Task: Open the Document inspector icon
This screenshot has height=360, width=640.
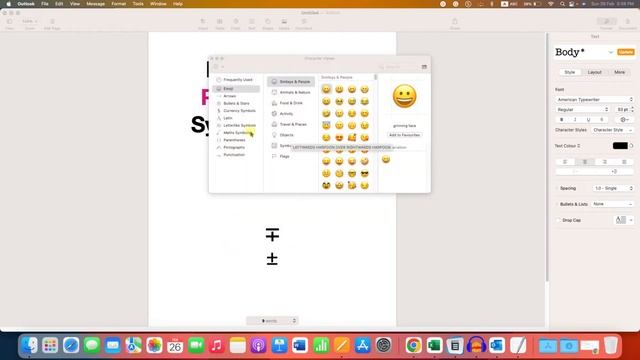Action: click(x=627, y=21)
